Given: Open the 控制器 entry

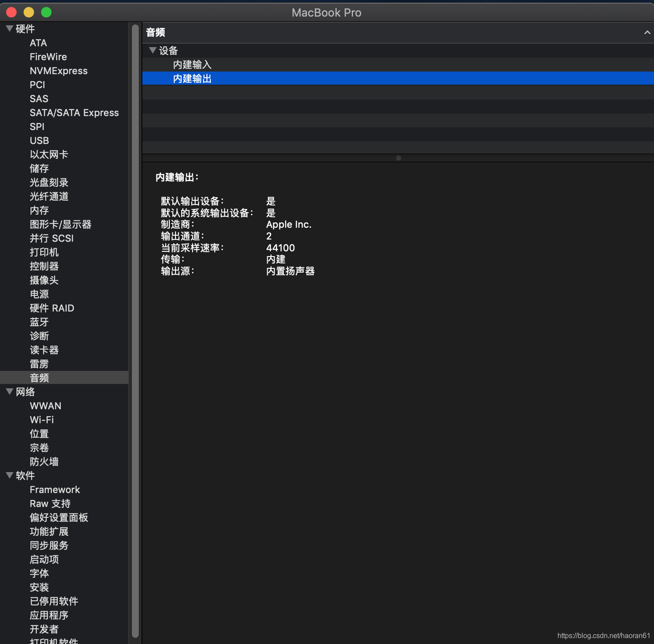Looking at the screenshot, I should point(44,266).
